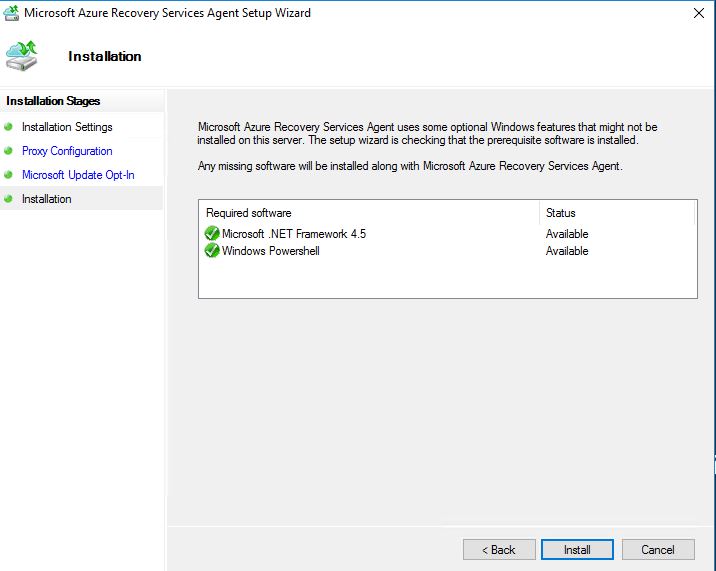
Task: Click the Available status for .NET Framework
Action: pos(567,234)
